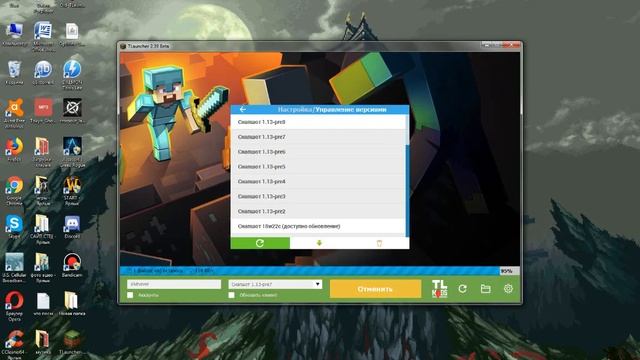Click refresh icon beside TL Mods
Viewport: 640px width, 360px height.
click(462, 289)
